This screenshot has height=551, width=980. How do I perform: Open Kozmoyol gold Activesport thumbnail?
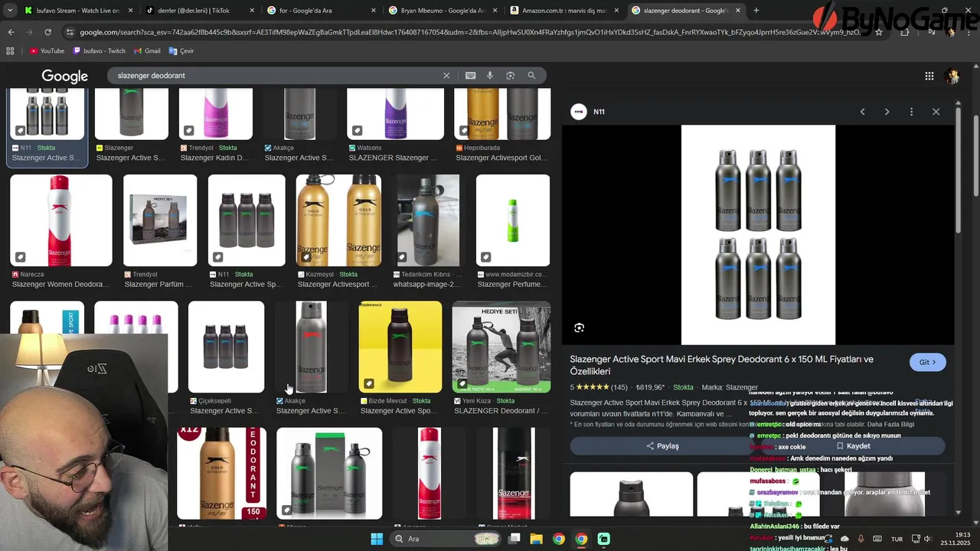338,220
